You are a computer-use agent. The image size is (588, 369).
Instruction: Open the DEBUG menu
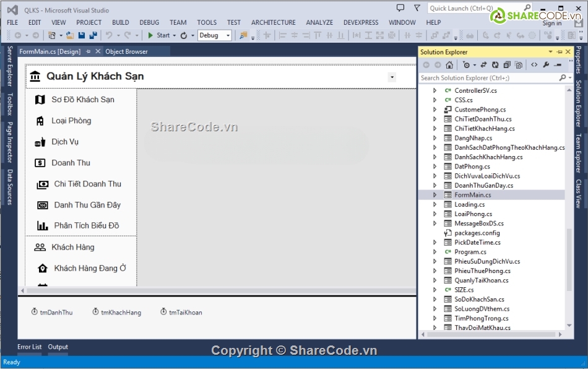(149, 22)
